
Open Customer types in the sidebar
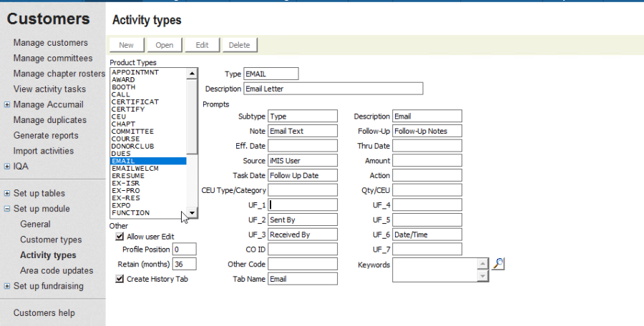[x=50, y=239]
